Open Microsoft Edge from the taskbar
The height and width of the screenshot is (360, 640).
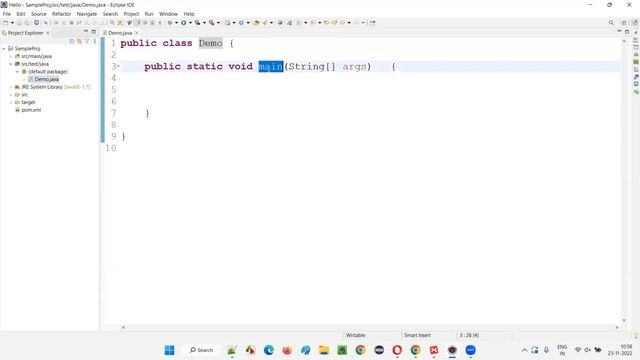(269, 350)
